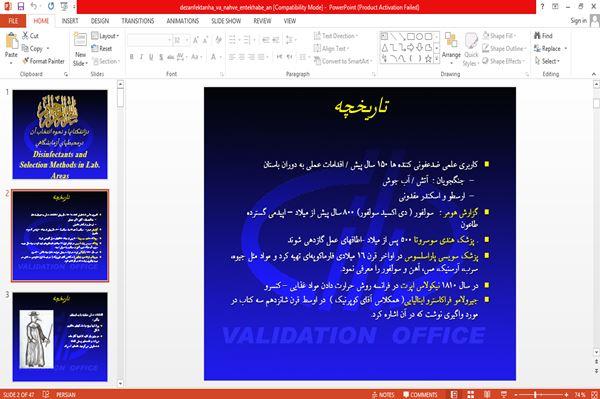Click the Copy button
This screenshot has width=600, height=399.
click(33, 49)
